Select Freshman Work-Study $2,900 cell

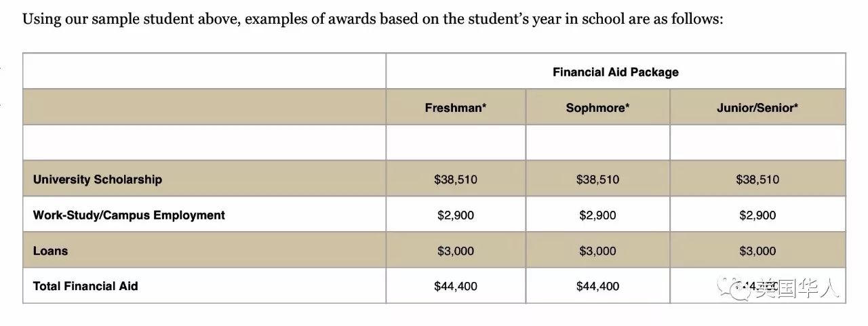click(456, 216)
